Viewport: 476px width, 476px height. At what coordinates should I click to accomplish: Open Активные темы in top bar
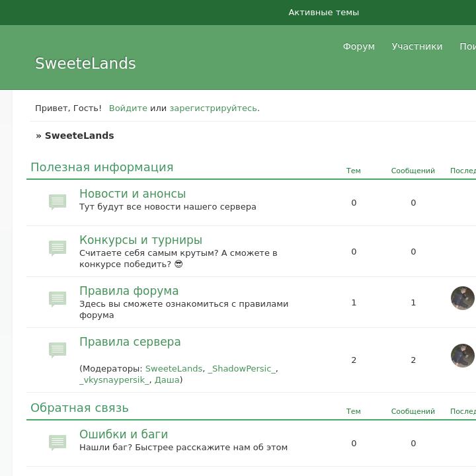pyautogui.click(x=323, y=13)
